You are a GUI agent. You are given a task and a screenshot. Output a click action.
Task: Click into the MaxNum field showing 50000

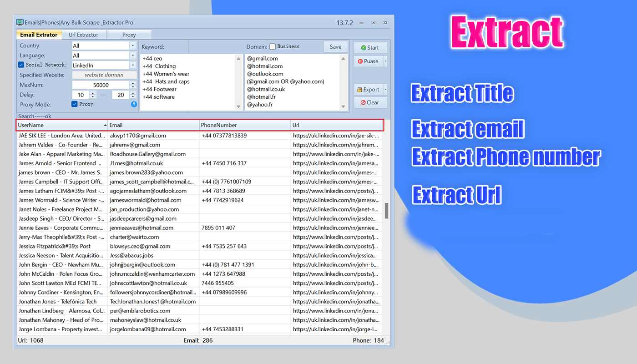[x=101, y=85]
